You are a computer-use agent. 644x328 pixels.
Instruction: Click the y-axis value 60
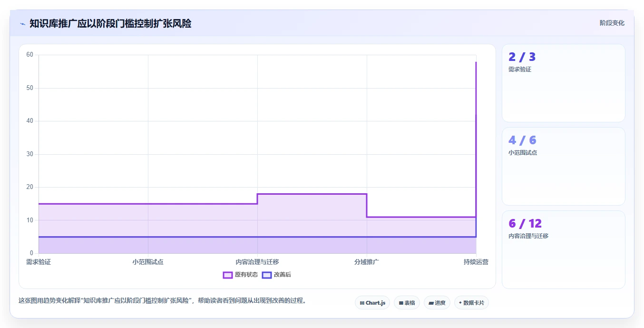click(x=30, y=55)
